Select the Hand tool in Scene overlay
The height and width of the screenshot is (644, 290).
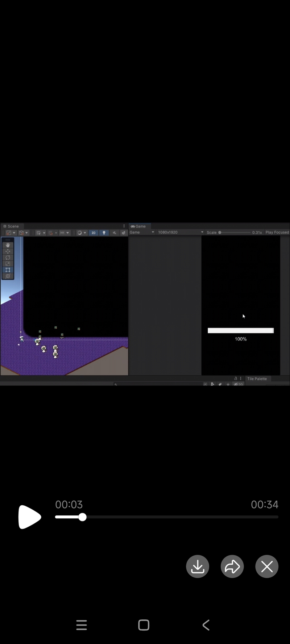8,245
